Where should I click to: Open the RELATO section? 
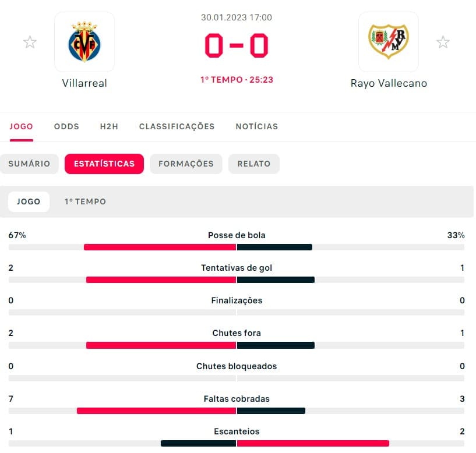click(x=254, y=164)
